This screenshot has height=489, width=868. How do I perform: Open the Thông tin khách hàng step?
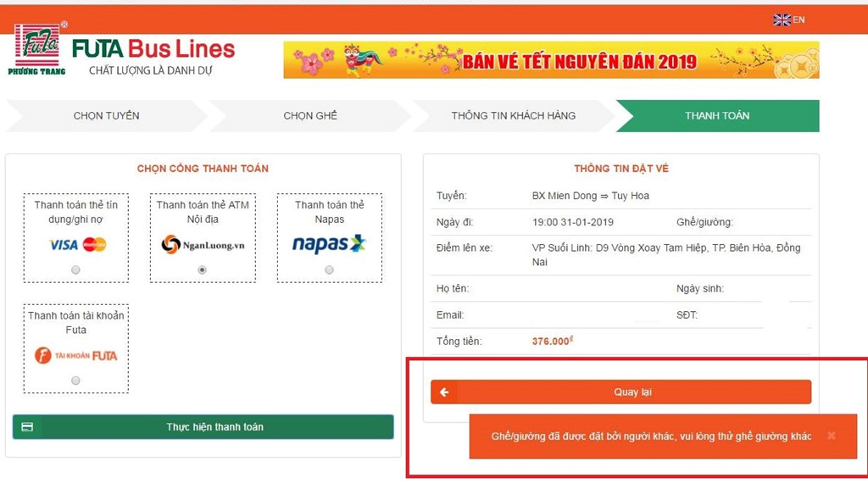point(513,115)
